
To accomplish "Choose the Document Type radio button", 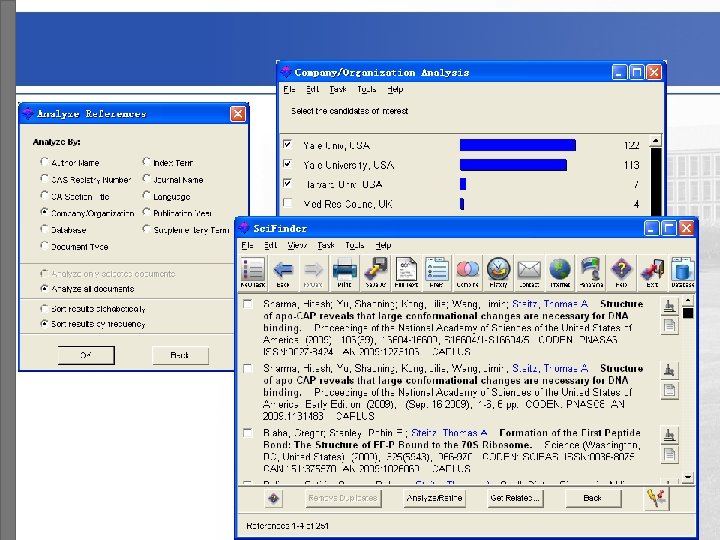I will pyautogui.click(x=44, y=246).
